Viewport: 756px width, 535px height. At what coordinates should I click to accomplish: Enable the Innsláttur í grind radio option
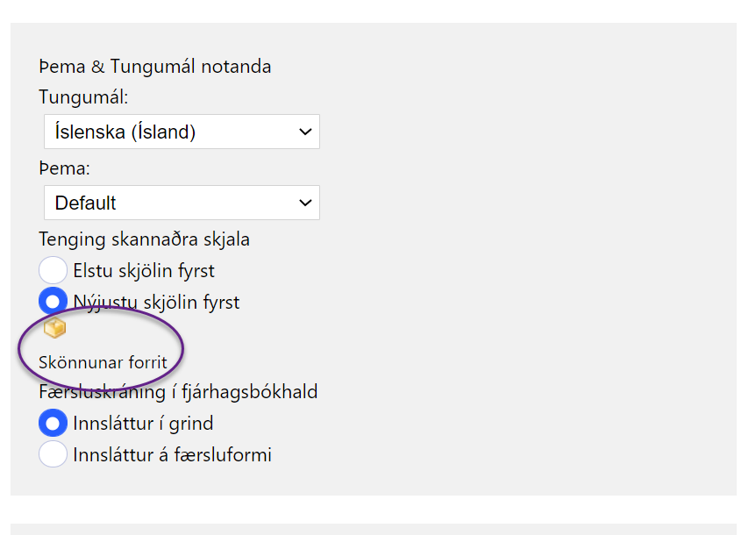pos(53,424)
